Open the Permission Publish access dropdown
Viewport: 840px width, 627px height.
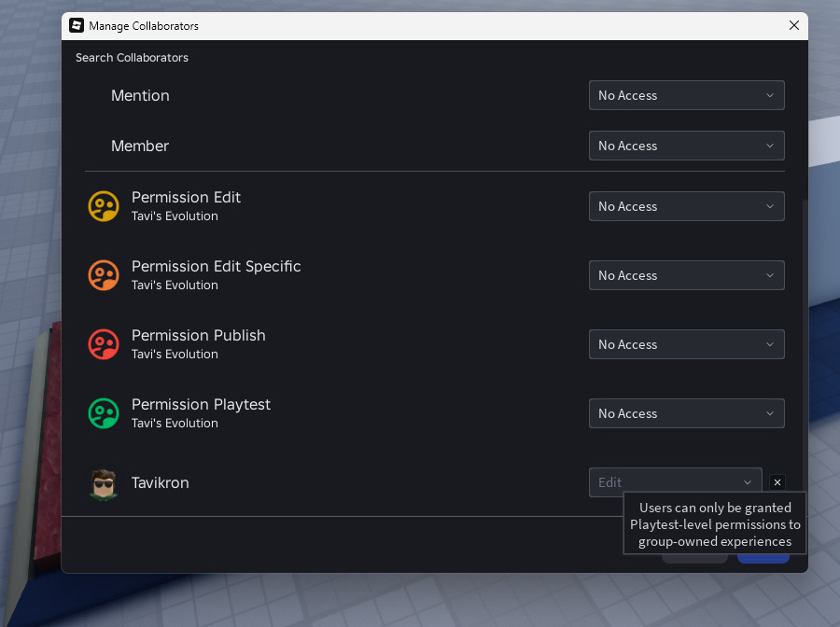coord(686,344)
